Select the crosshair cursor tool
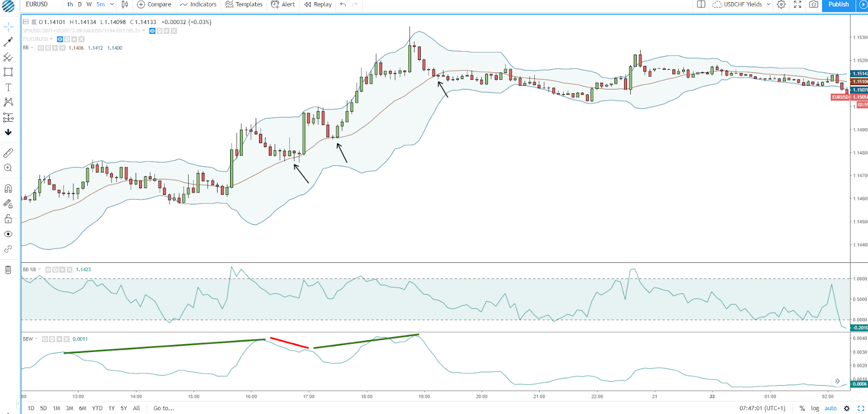 click(8, 26)
